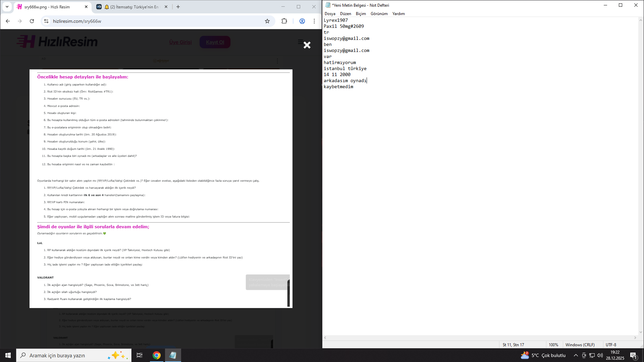This screenshot has height=362, width=644.
Task: Close the İtemsatış tab
Action: pos(166,7)
